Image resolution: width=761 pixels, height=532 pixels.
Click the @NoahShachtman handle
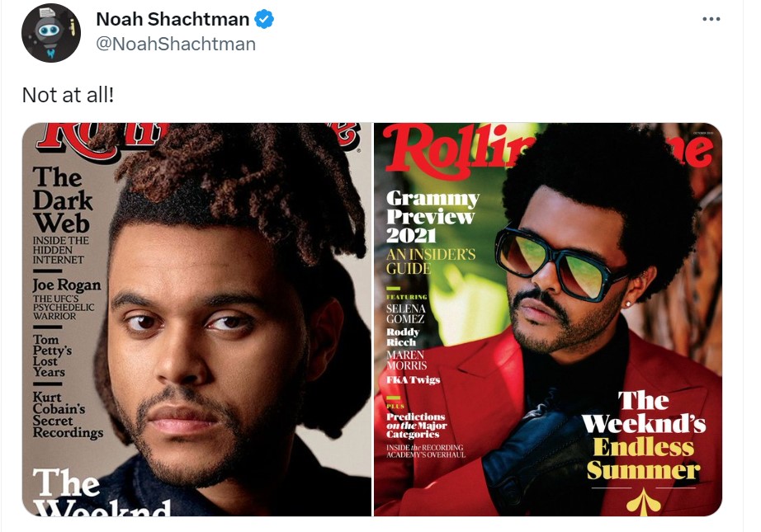(x=176, y=44)
